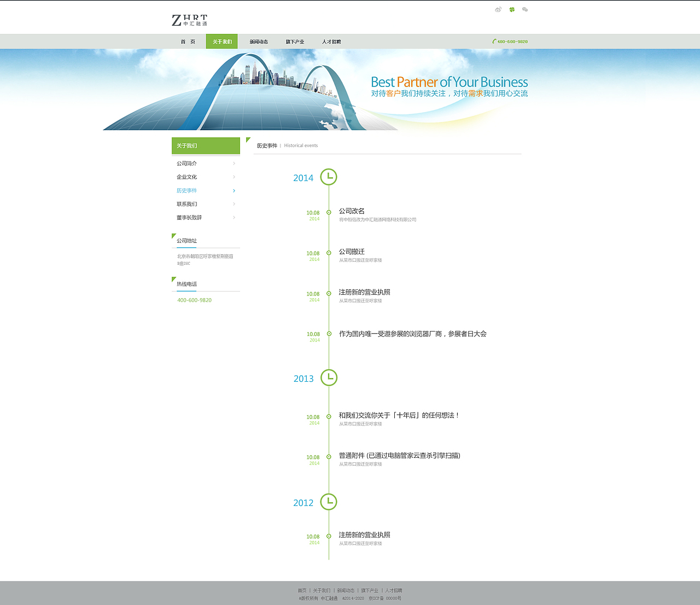Click footer link 旗下产业
Image resolution: width=700 pixels, height=605 pixels.
370,591
